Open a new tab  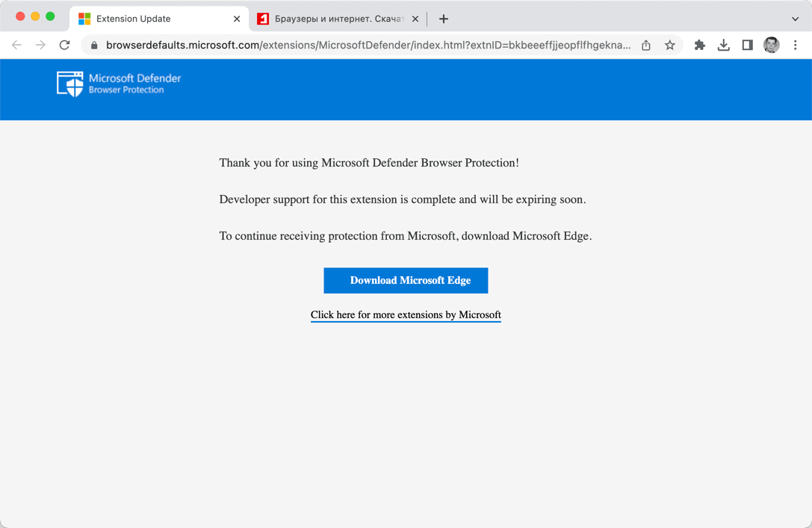coord(444,19)
